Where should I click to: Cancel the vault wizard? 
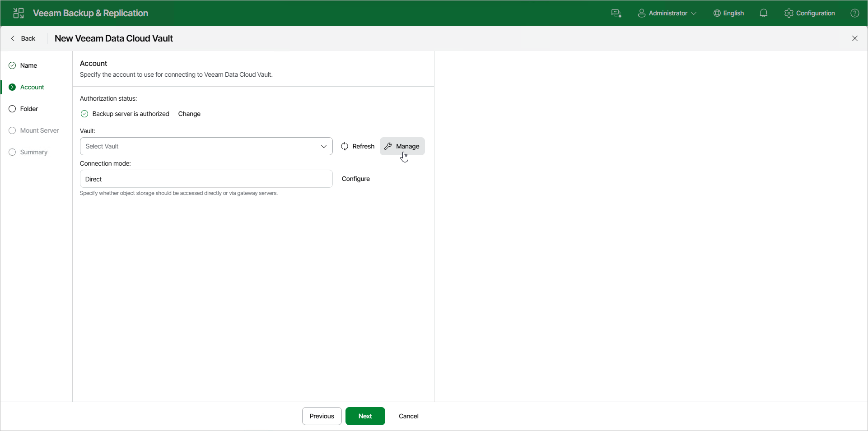[409, 416]
